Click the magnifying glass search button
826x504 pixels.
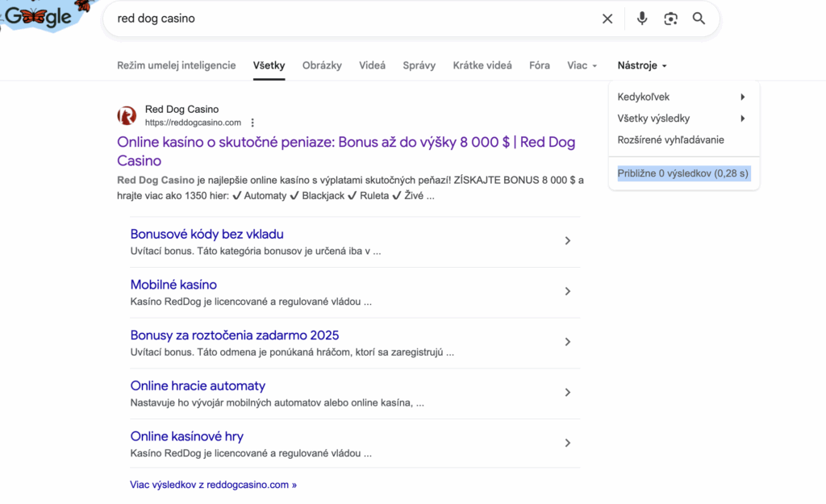699,19
